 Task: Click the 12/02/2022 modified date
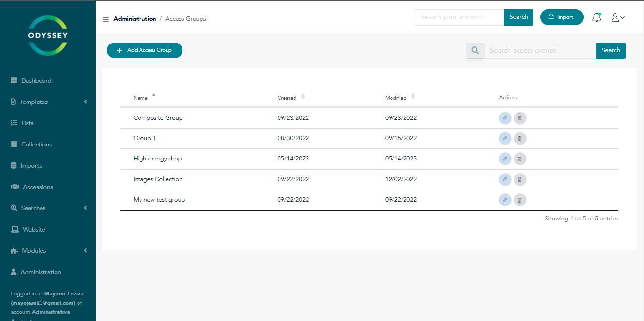tap(401, 179)
